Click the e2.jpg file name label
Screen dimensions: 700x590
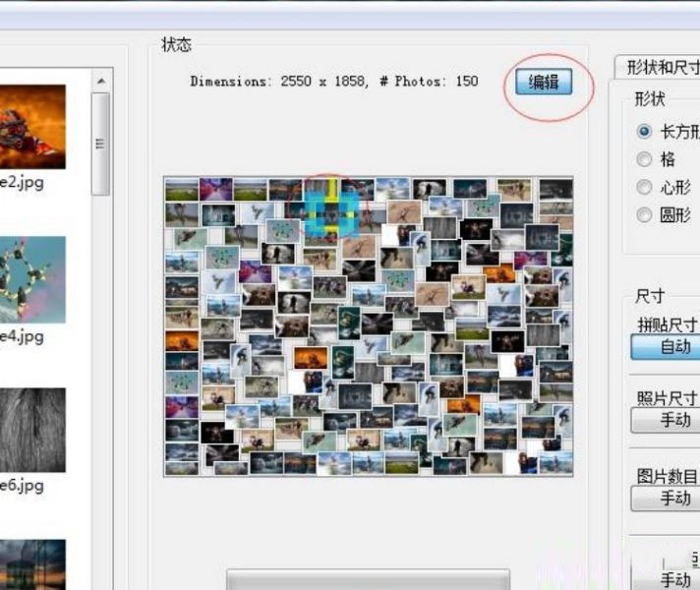tap(22, 184)
